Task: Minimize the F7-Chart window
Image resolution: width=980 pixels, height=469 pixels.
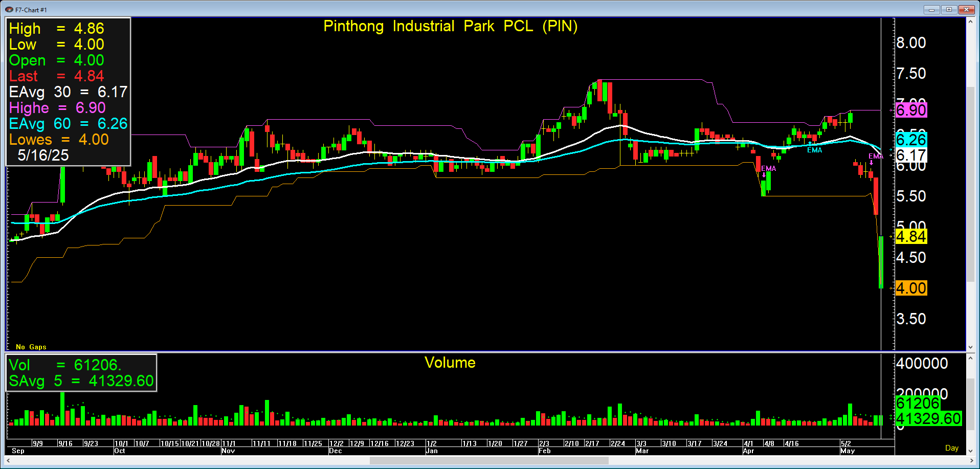Action: 931,10
